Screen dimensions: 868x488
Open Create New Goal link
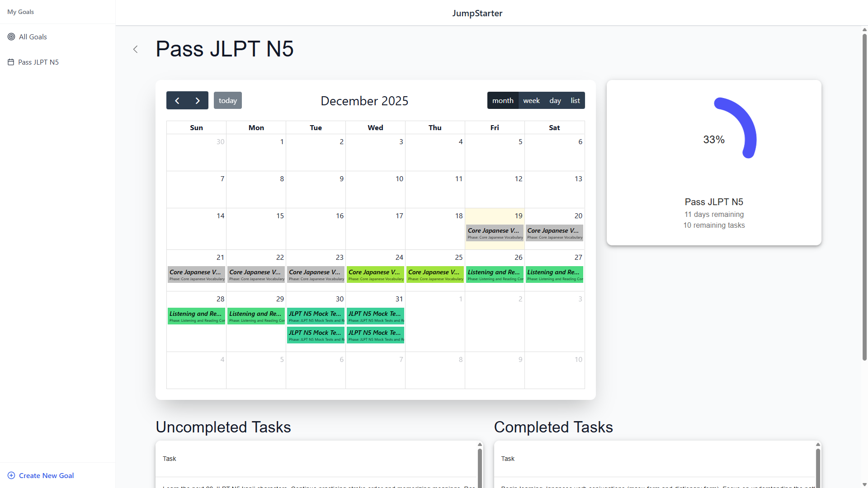[46, 475]
